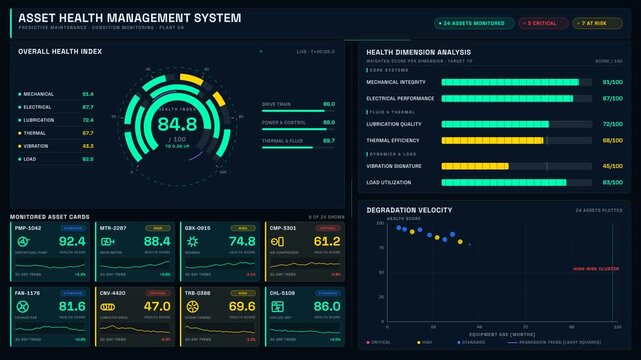Click the 47.0 health score on CNV-4420

pyautogui.click(x=157, y=306)
